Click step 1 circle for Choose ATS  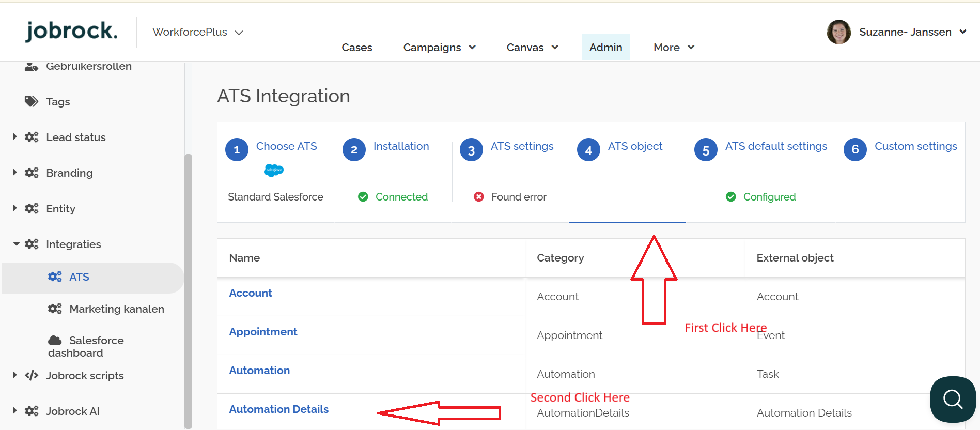point(237,150)
